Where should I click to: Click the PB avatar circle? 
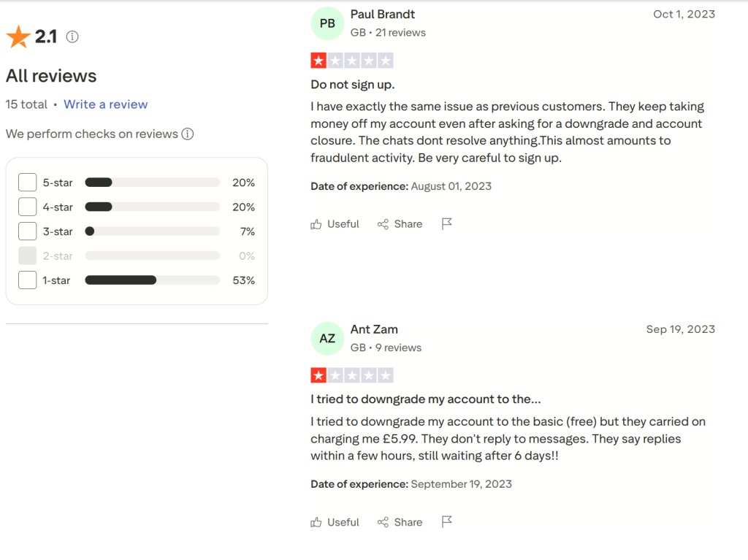click(327, 23)
